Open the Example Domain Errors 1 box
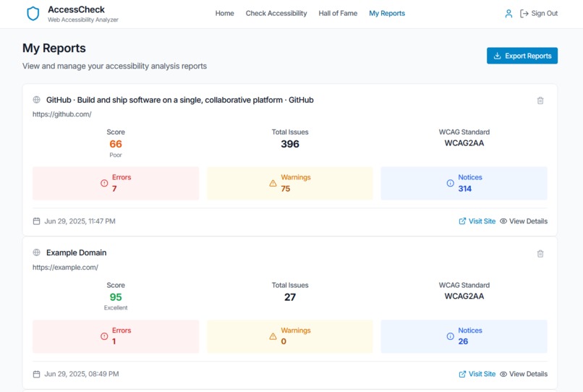This screenshot has height=392, width=583. tap(116, 336)
